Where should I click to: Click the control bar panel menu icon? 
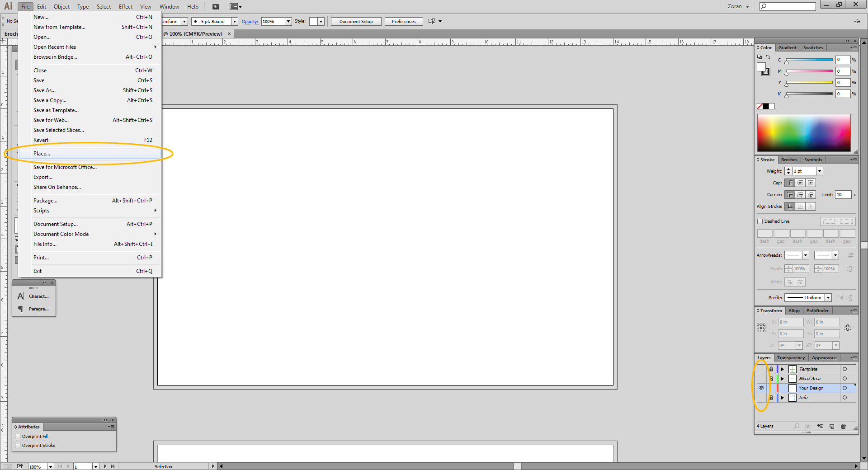[857, 21]
